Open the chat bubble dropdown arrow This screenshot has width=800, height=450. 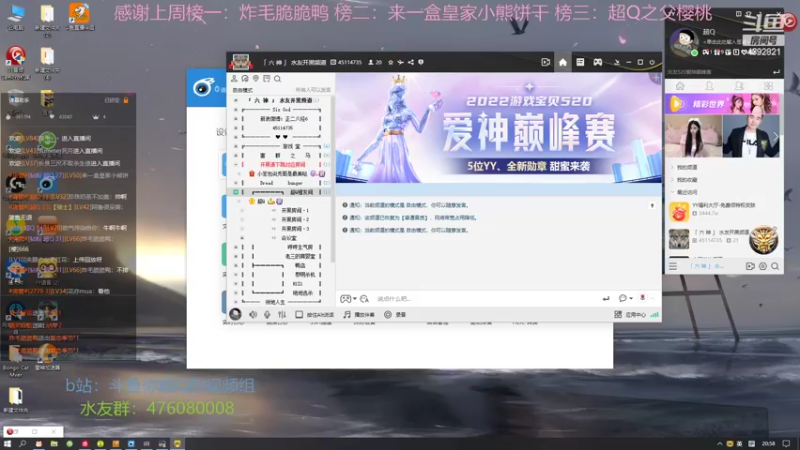(x=631, y=298)
